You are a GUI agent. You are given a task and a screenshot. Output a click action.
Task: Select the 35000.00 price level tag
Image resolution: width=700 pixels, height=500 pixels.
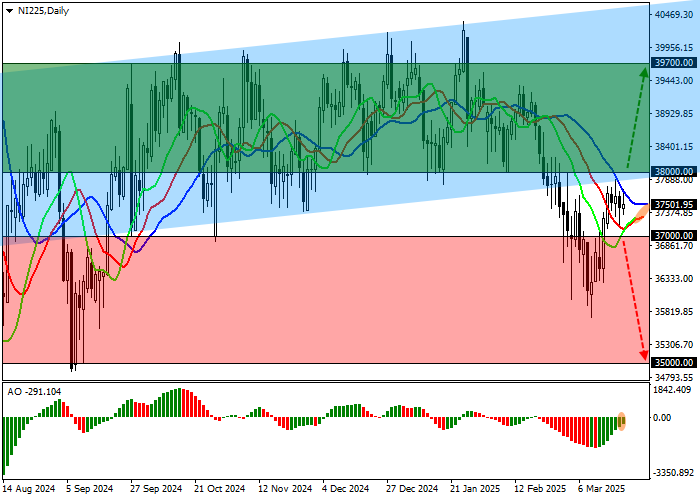(x=673, y=363)
